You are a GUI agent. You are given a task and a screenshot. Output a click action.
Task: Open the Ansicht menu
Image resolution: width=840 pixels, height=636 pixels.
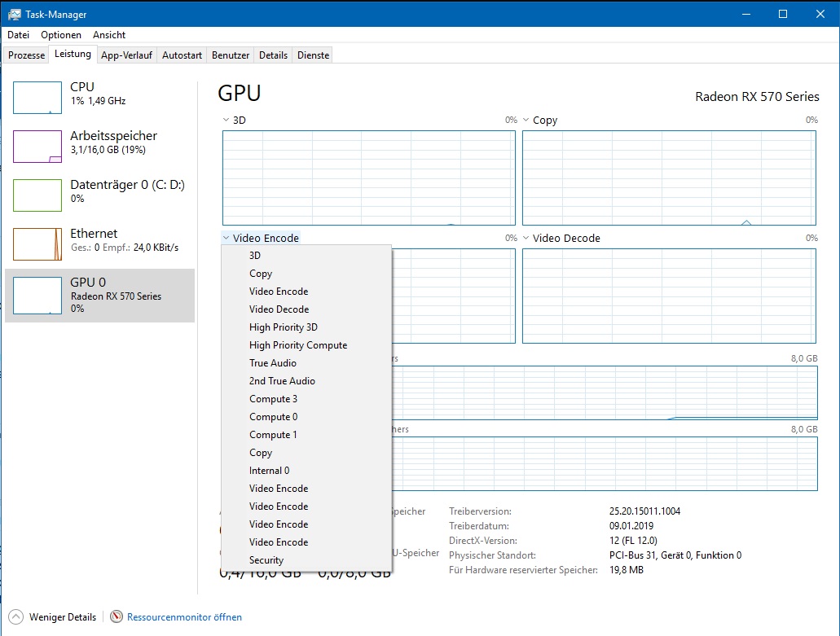(108, 35)
